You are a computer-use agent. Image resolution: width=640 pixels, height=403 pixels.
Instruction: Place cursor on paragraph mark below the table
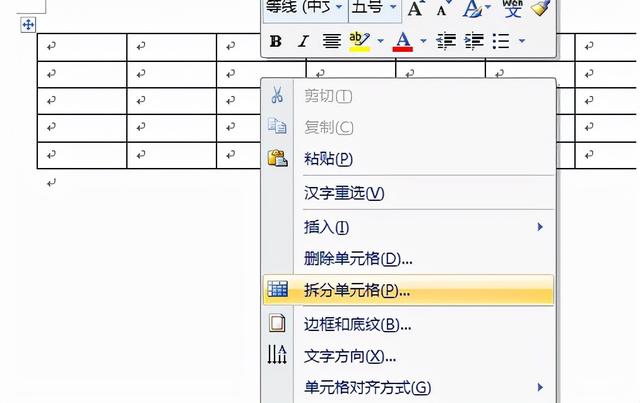coord(51,183)
